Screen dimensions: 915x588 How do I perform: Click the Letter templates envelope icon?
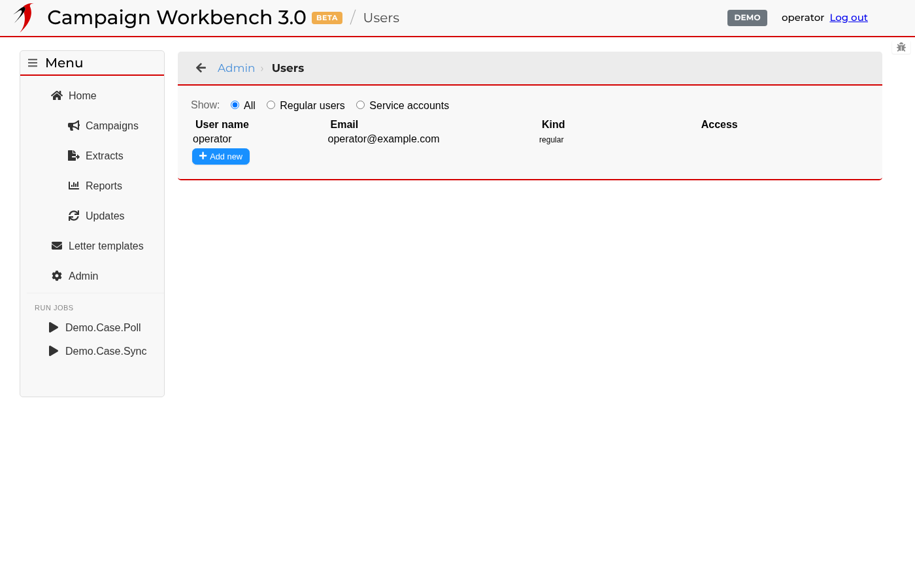pos(57,246)
